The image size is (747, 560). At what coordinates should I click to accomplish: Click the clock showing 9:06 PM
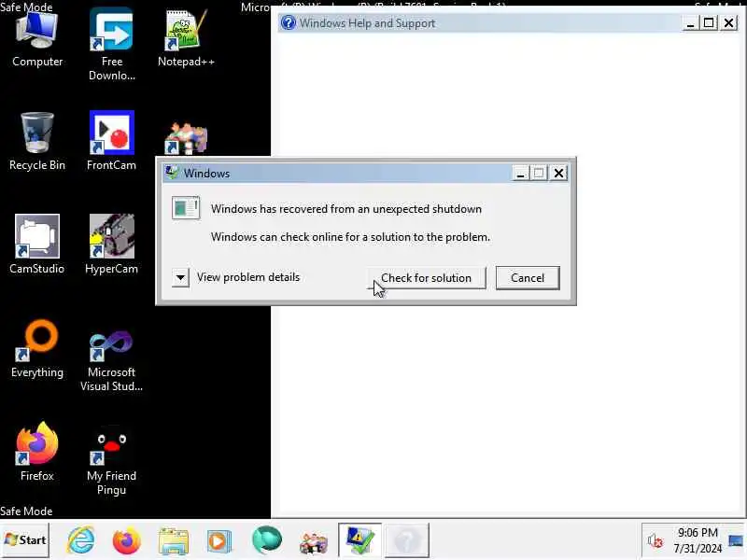pos(698,540)
